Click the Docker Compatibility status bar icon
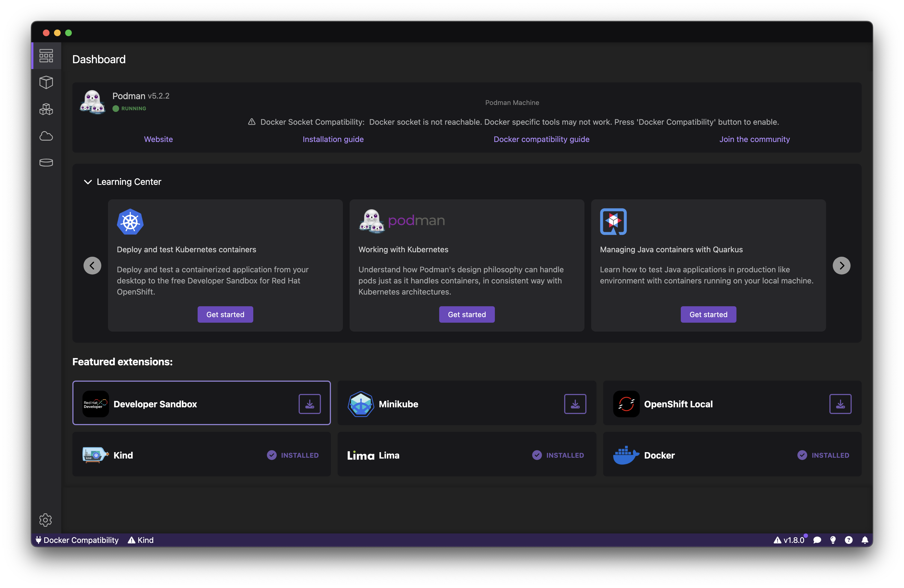This screenshot has height=588, width=904. pyautogui.click(x=76, y=540)
